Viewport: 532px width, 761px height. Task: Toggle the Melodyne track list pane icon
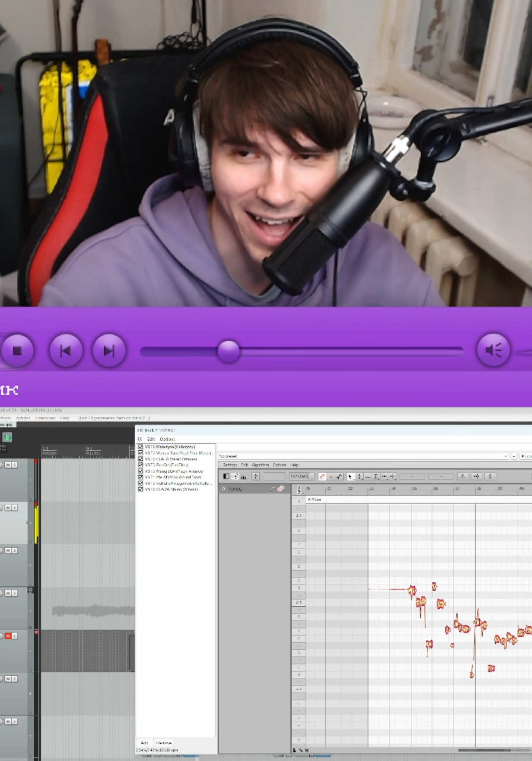coord(227,476)
